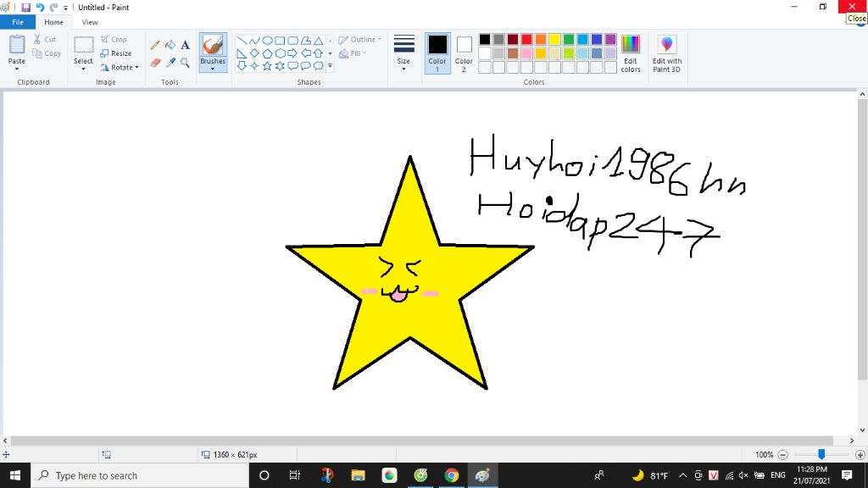Activate Color 2 selector
This screenshot has width=868, height=488.
coord(464,53)
